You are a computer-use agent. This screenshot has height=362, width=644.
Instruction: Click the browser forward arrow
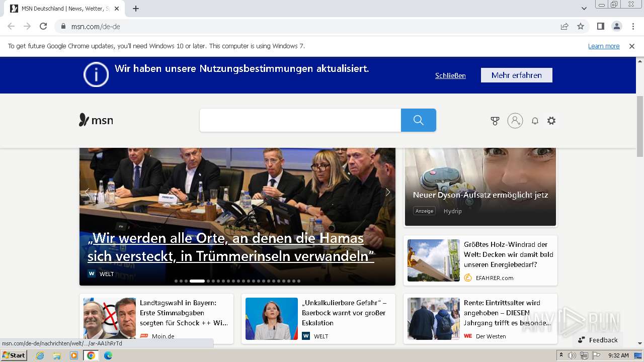[x=27, y=26]
